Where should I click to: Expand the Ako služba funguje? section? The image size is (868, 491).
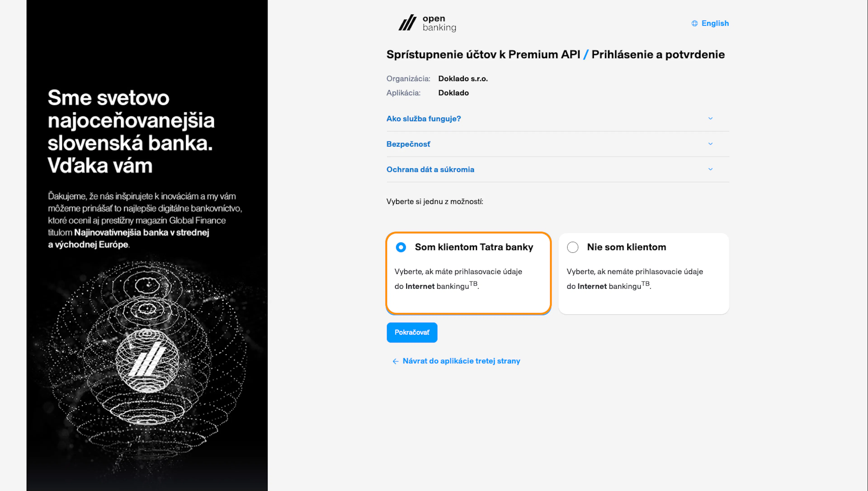pyautogui.click(x=557, y=119)
